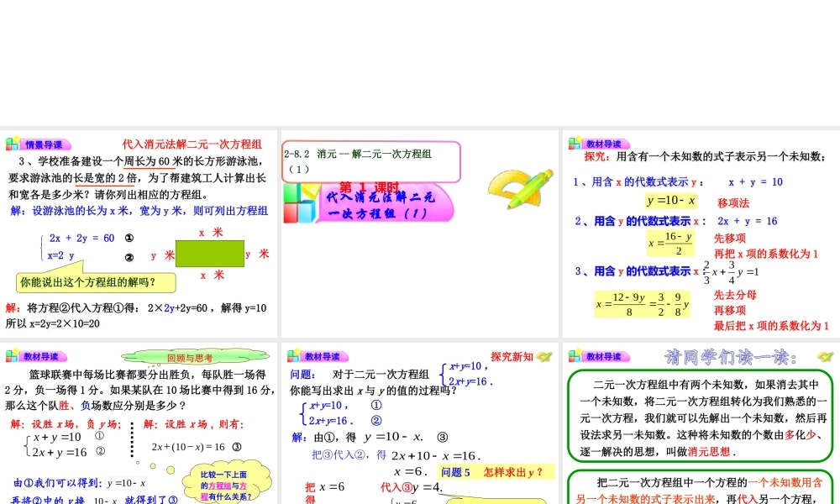This screenshot has width=840, height=504.
Task: Click the yellow box x = (16 - y)/2
Action: tap(670, 243)
